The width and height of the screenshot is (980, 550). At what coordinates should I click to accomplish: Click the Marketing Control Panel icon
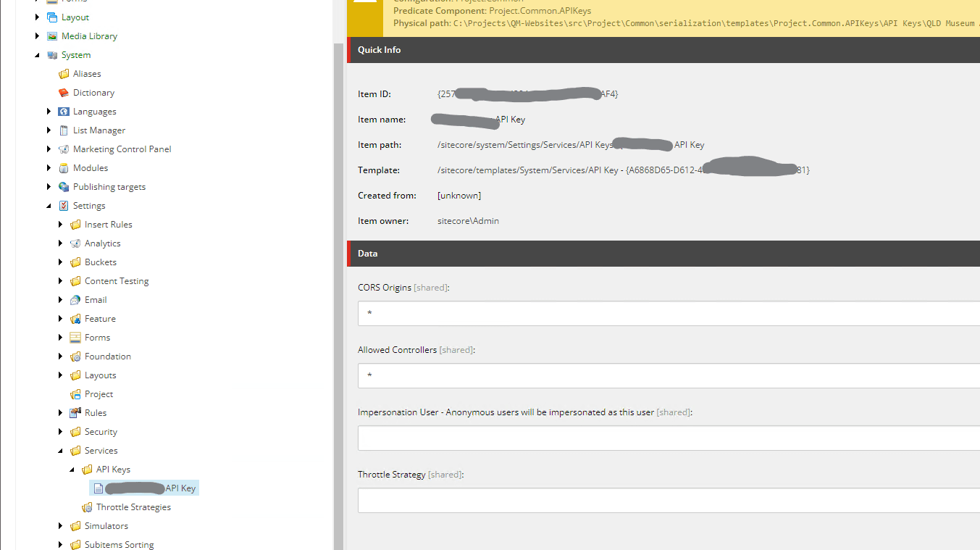(64, 149)
